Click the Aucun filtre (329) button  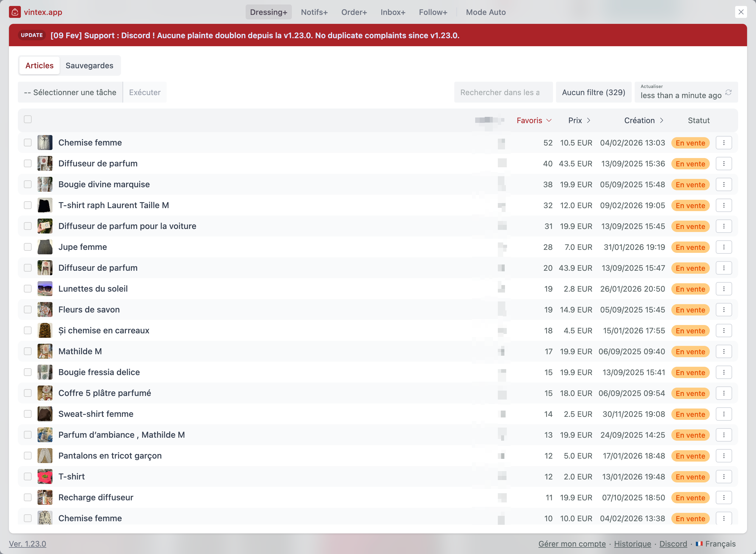pos(594,92)
